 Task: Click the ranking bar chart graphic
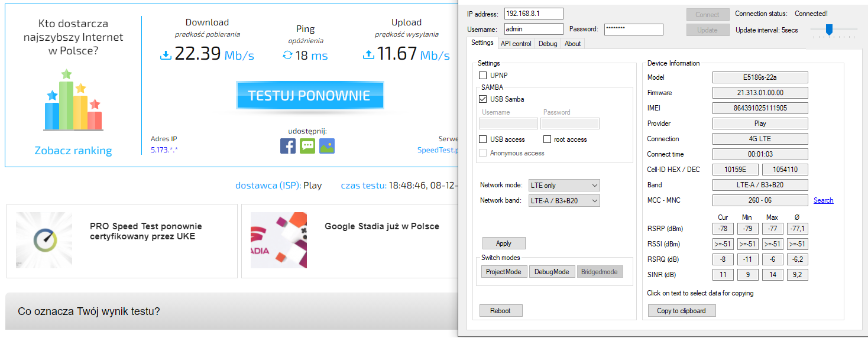[x=73, y=100]
